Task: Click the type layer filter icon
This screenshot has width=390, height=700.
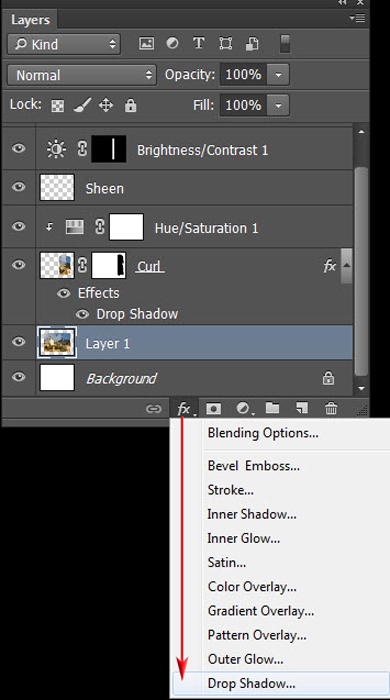Action: [199, 43]
